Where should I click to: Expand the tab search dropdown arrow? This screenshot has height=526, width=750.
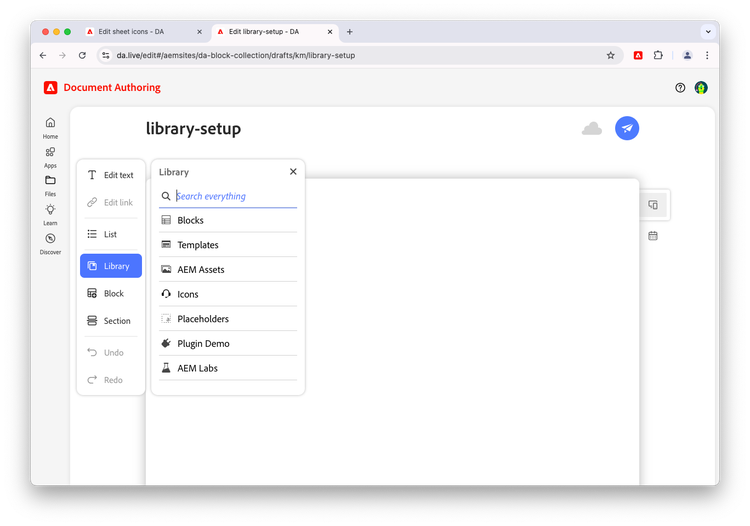(x=708, y=32)
